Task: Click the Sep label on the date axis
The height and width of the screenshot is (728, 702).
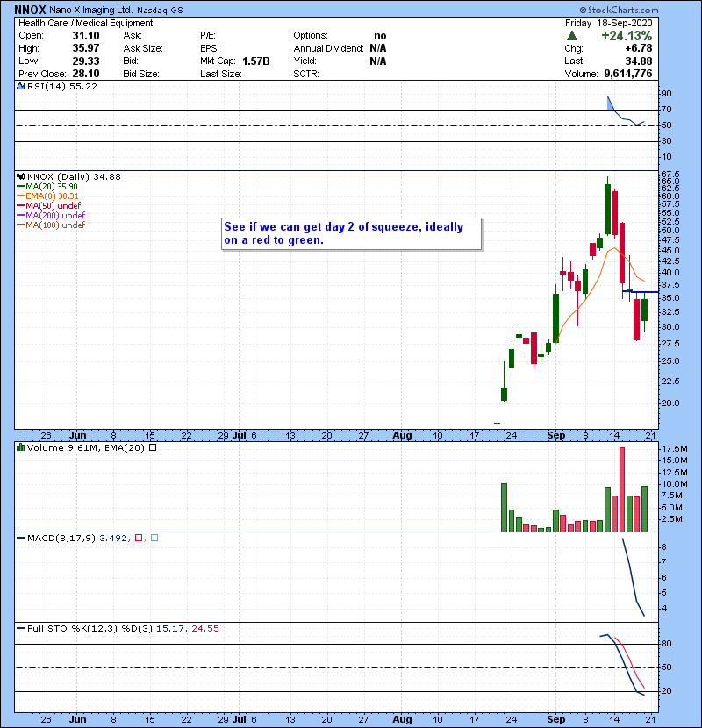Action: pos(555,434)
